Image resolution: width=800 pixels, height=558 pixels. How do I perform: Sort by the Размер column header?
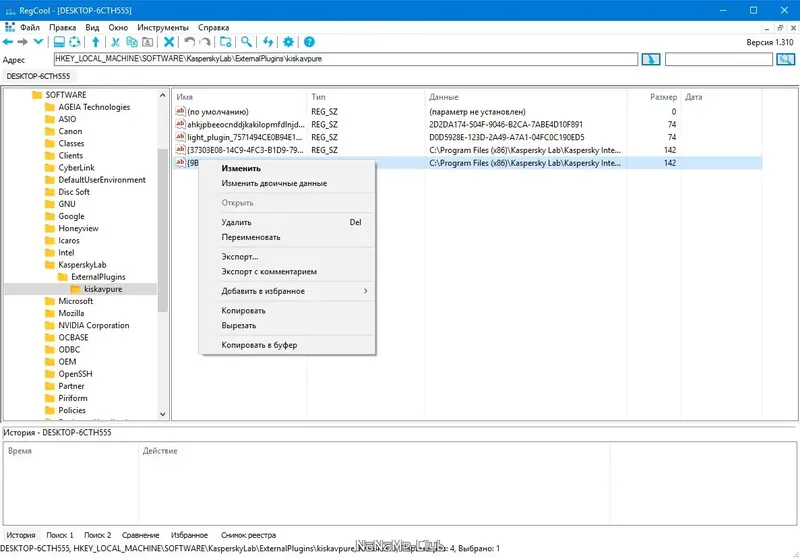pyautogui.click(x=654, y=97)
